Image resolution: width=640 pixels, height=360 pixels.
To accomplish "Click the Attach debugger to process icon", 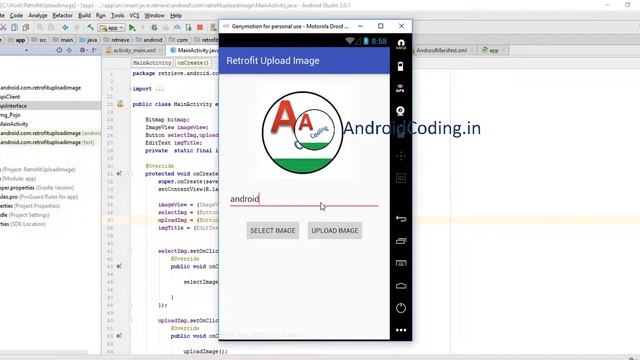I will click(x=189, y=27).
